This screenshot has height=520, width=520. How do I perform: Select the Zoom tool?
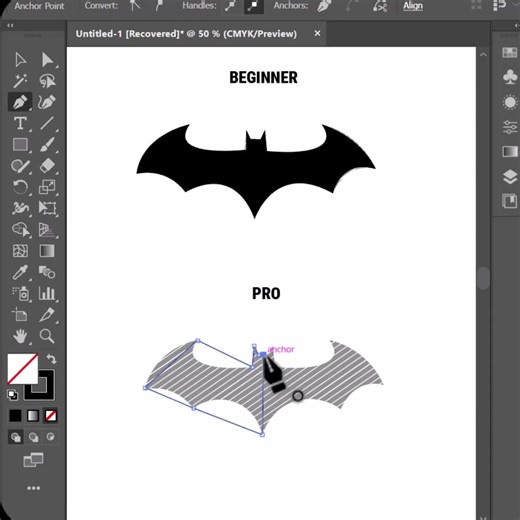47,336
